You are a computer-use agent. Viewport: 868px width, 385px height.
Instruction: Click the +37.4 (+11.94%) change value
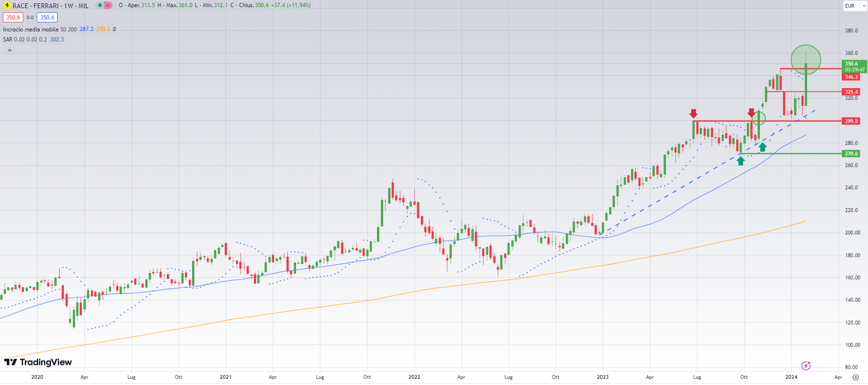(291, 5)
